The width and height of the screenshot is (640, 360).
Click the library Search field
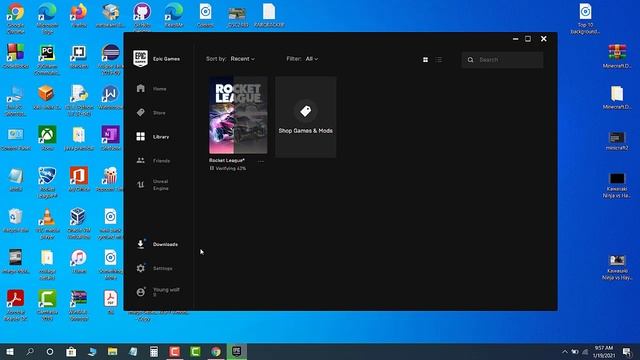click(502, 60)
